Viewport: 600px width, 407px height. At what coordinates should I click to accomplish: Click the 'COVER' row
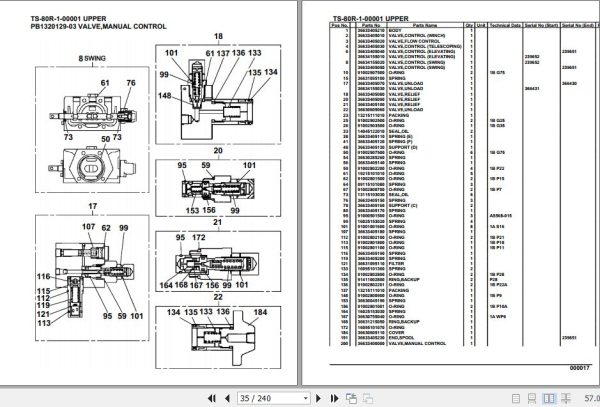point(463,332)
